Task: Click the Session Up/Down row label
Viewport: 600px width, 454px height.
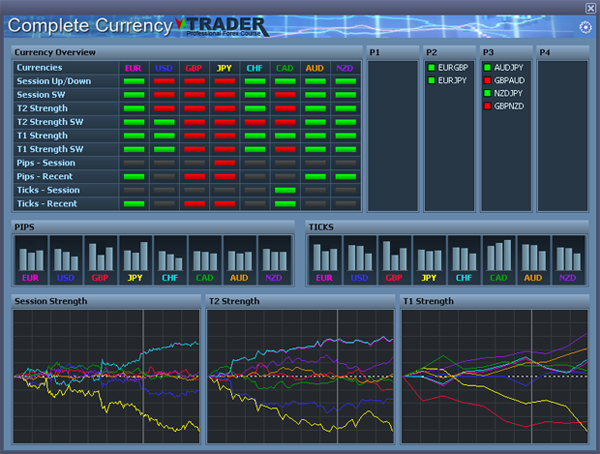Action: pyautogui.click(x=54, y=81)
